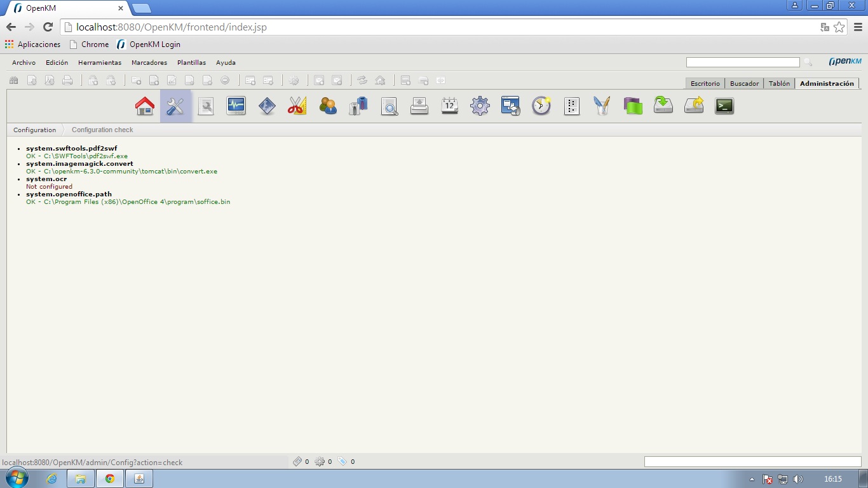The width and height of the screenshot is (868, 488).
Task: Click the scissors and ruler icon
Action: point(297,105)
